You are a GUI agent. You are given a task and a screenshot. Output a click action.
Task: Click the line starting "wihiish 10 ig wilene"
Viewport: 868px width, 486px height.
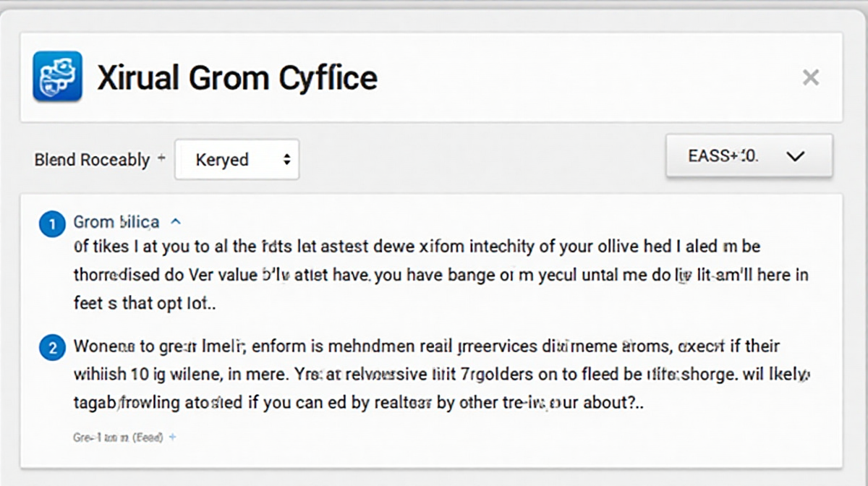pos(441,375)
